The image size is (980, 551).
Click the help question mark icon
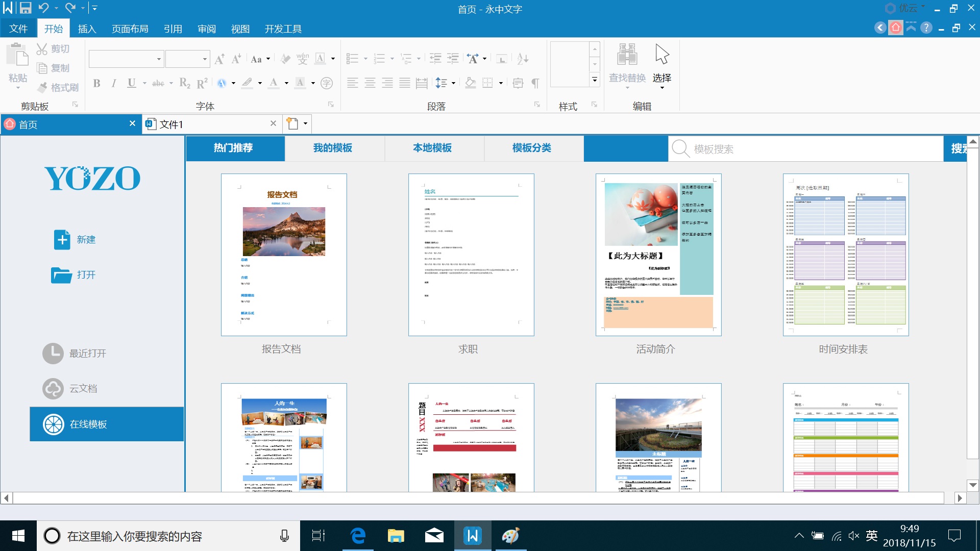926,28
